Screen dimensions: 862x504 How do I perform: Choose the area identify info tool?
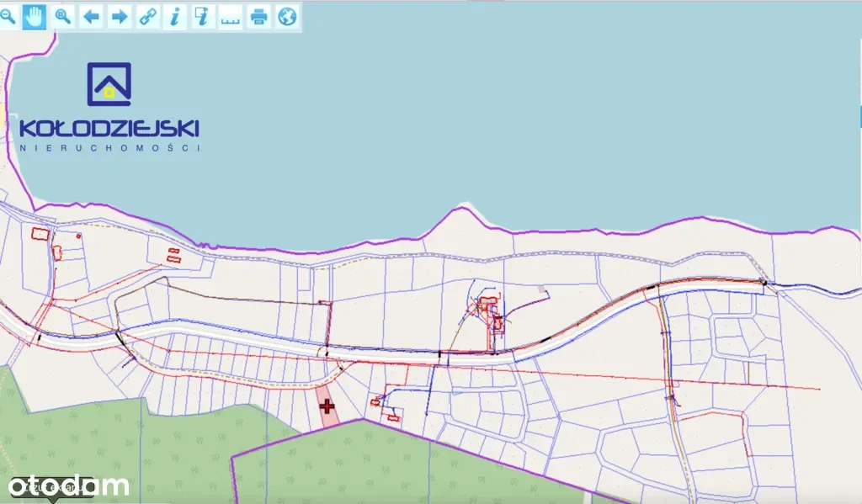point(202,16)
